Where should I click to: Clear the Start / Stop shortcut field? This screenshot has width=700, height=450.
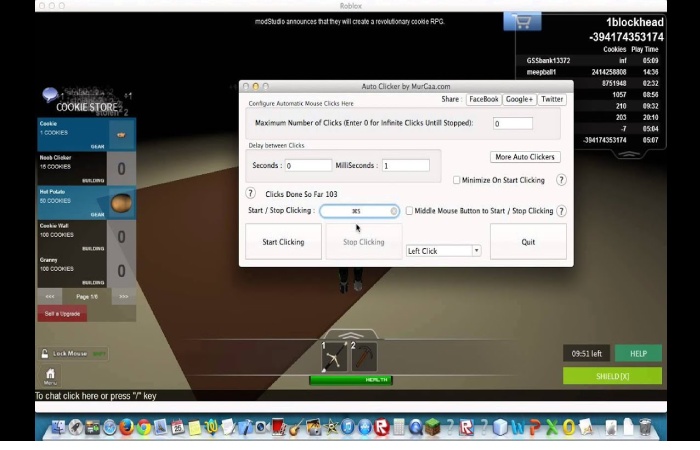coord(393,211)
